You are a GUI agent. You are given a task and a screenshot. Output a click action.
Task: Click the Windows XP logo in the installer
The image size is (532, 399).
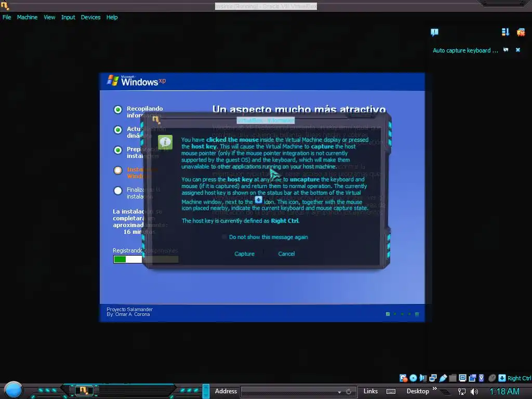[x=137, y=81]
